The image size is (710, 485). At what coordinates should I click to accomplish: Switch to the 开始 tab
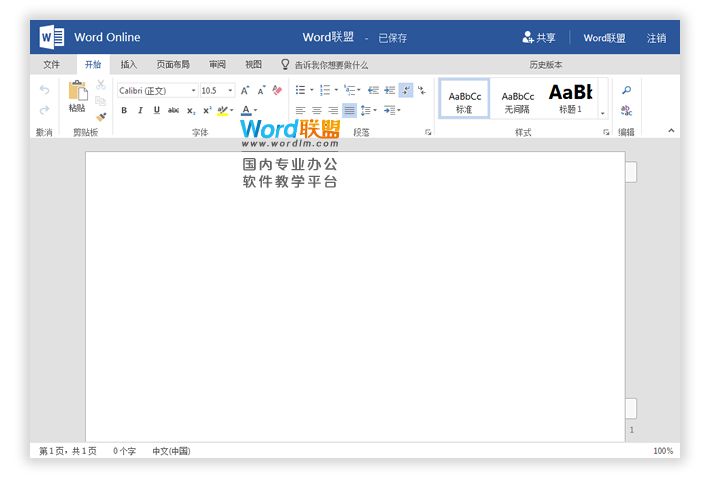click(93, 64)
